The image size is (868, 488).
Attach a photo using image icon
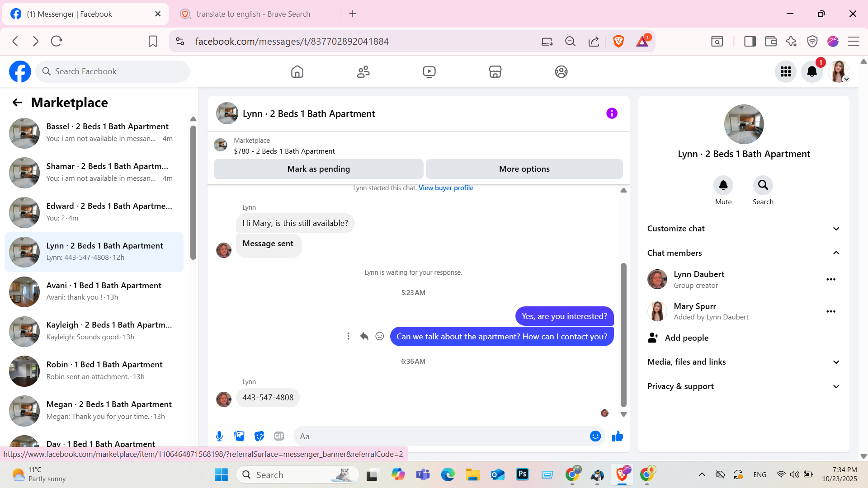[x=239, y=436]
